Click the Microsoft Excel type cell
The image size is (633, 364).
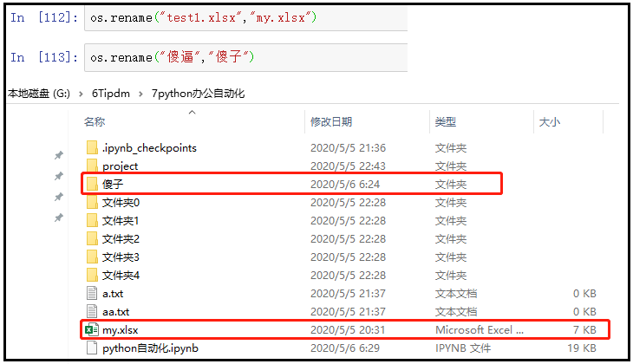click(x=480, y=329)
